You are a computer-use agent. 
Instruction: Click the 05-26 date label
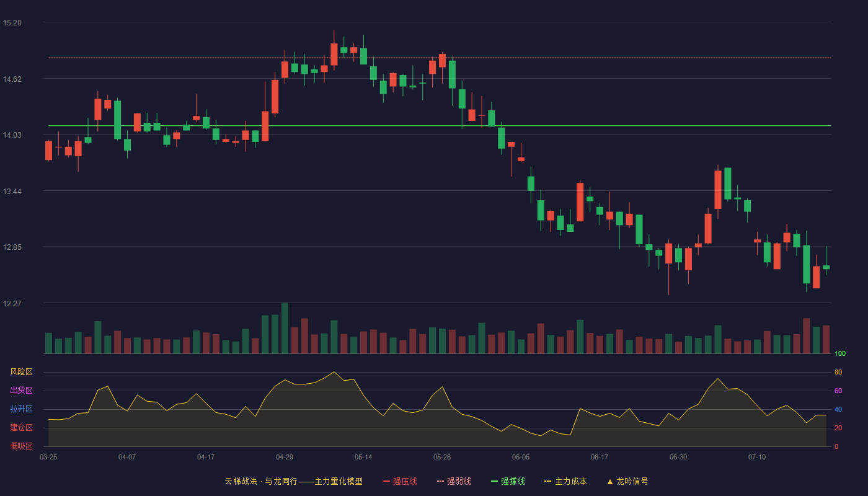click(x=442, y=457)
